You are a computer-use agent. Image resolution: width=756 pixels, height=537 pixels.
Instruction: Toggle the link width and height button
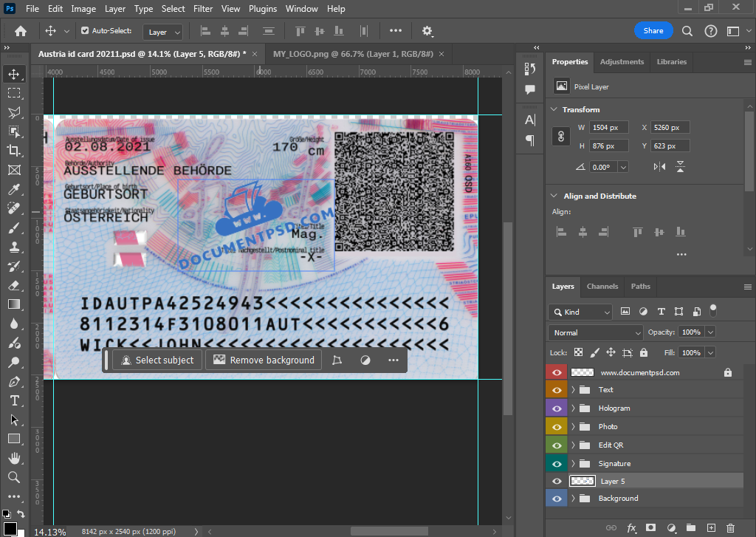pyautogui.click(x=561, y=137)
